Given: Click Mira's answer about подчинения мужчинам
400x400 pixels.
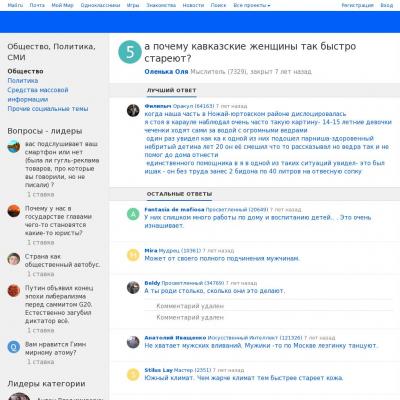Looking at the screenshot, I should [222, 259].
